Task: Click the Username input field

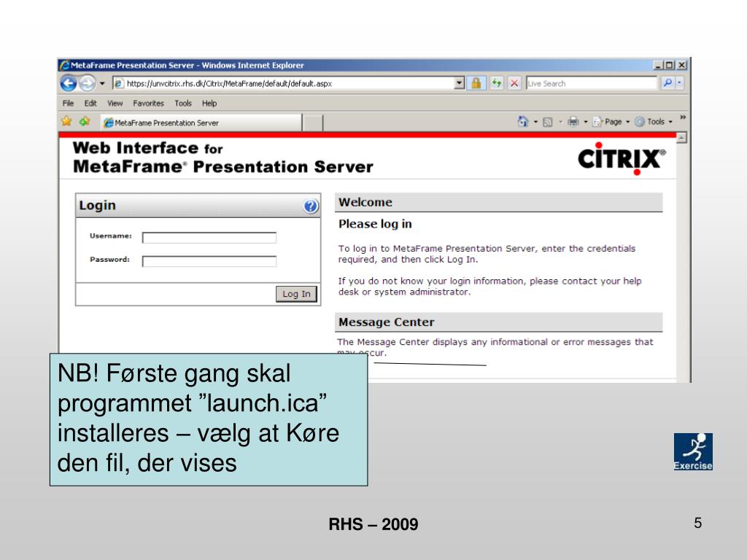Action: (x=209, y=238)
